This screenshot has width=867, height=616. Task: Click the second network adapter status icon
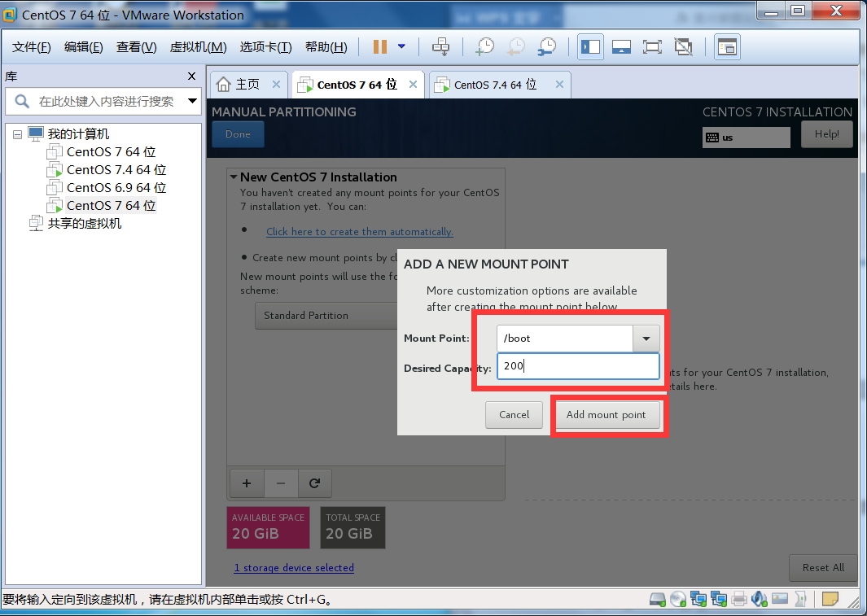[x=719, y=600]
